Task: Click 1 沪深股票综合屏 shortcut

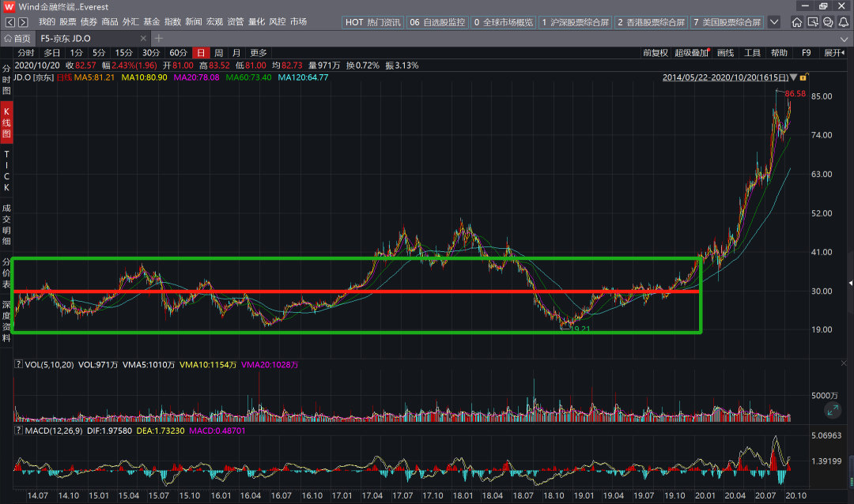Action: coord(575,22)
